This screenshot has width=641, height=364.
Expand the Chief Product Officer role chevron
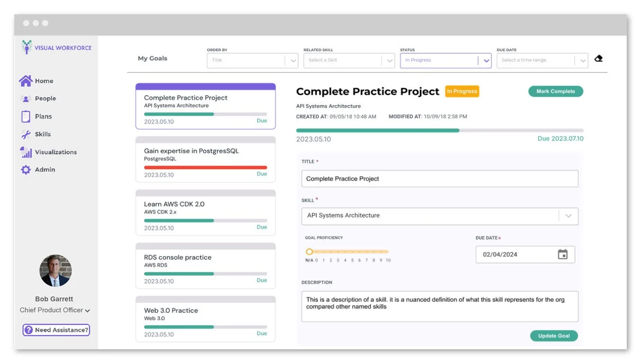click(87, 310)
